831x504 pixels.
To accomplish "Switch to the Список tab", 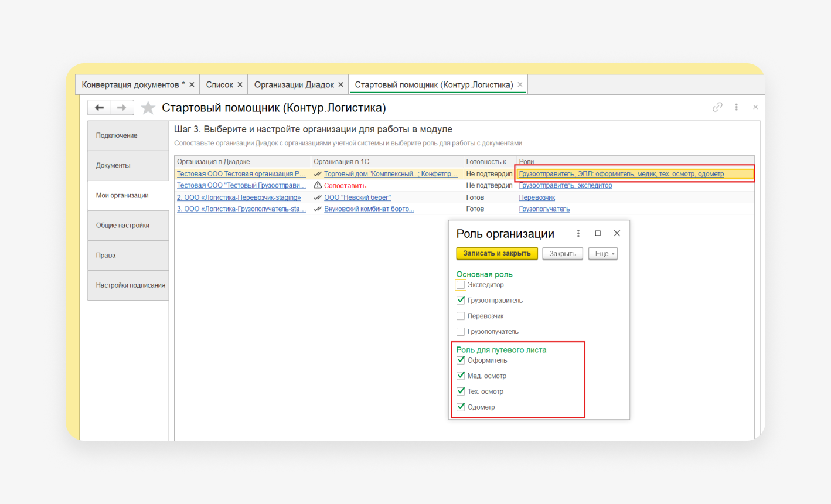I will pyautogui.click(x=220, y=85).
